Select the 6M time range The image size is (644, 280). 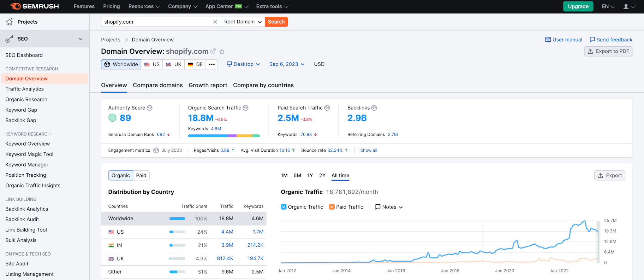point(297,175)
